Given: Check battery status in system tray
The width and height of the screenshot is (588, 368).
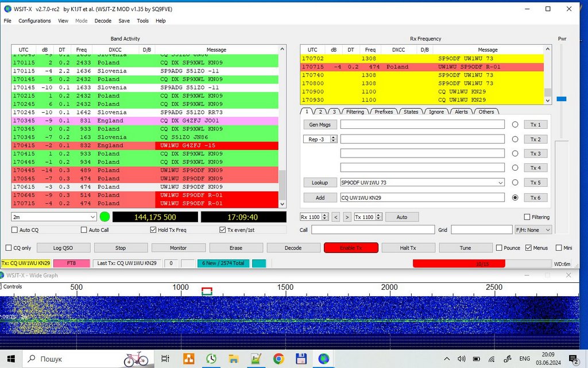Looking at the screenshot, I should click(x=476, y=359).
